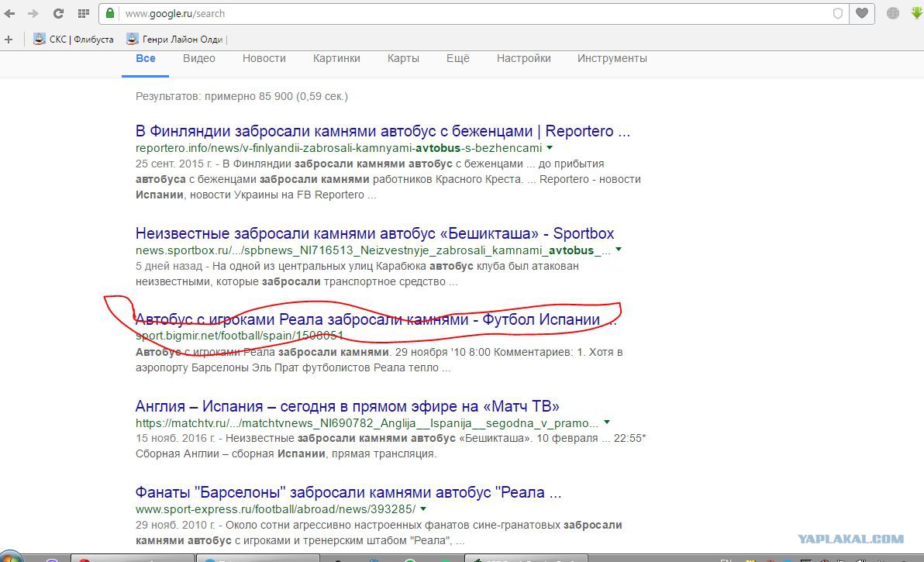
Task: Click the news.sportbox.ru result URL text
Action: tap(373, 250)
